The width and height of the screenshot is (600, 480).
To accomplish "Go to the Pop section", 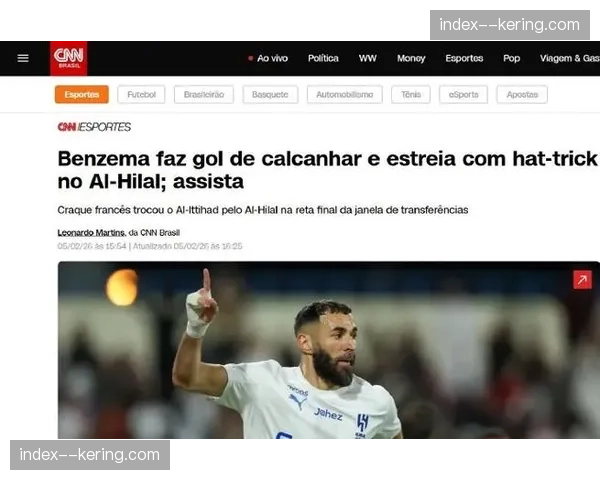I will 511,58.
